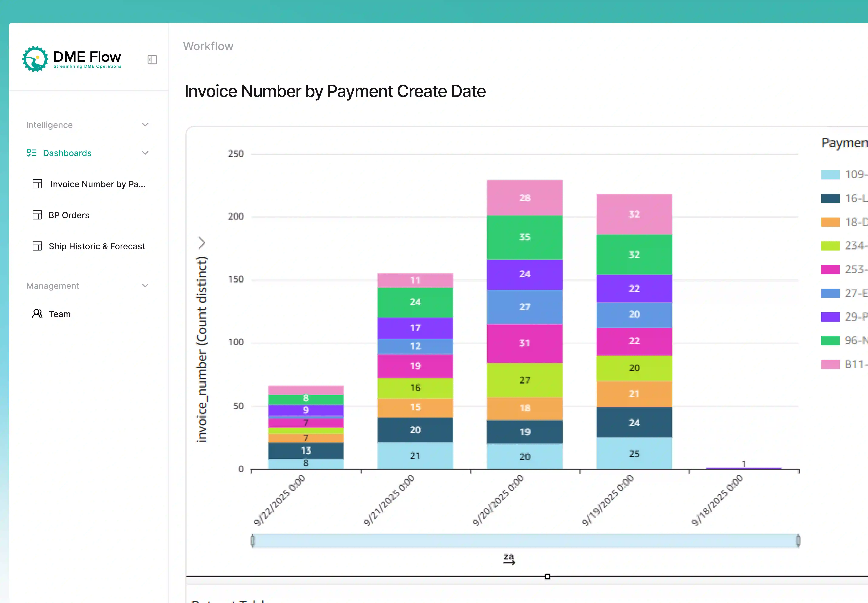
Task: Click the BP Orders table icon
Action: pos(37,215)
